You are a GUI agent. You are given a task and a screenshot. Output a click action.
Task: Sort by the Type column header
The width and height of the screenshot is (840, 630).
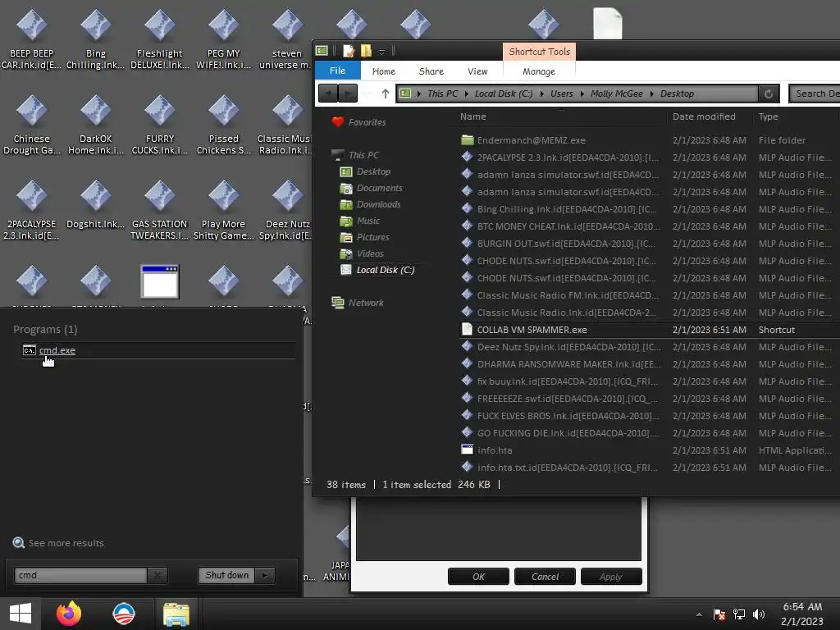[x=768, y=116]
